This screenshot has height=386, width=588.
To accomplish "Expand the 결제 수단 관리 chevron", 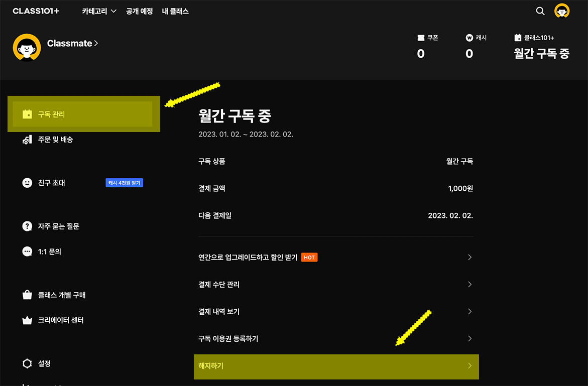I will click(469, 284).
